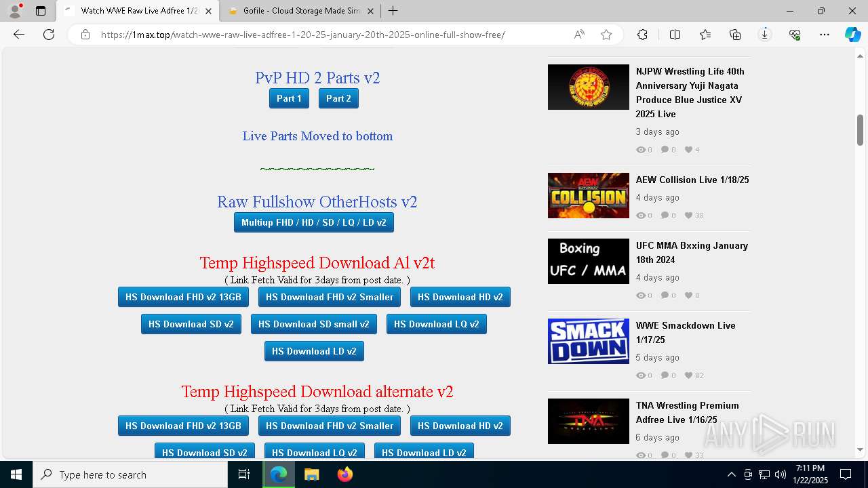Click HS Download HD v2 under Al v2t
The image size is (868, 488).
click(460, 297)
